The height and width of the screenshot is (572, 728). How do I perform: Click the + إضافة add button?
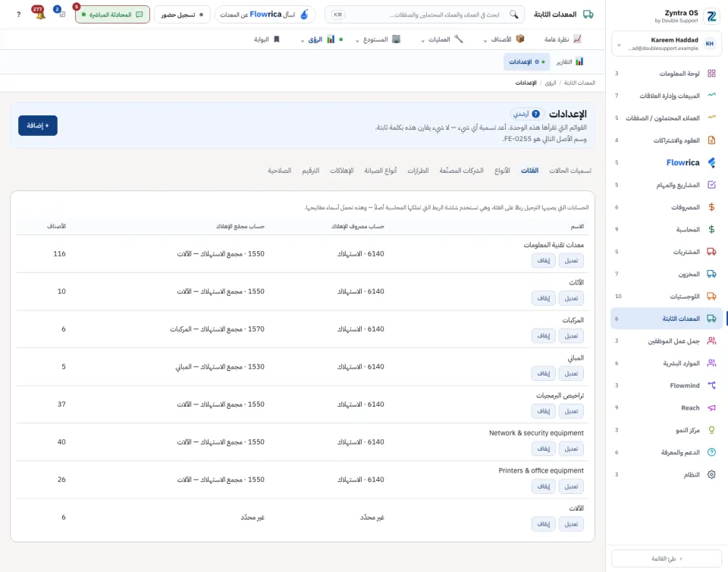coord(38,125)
